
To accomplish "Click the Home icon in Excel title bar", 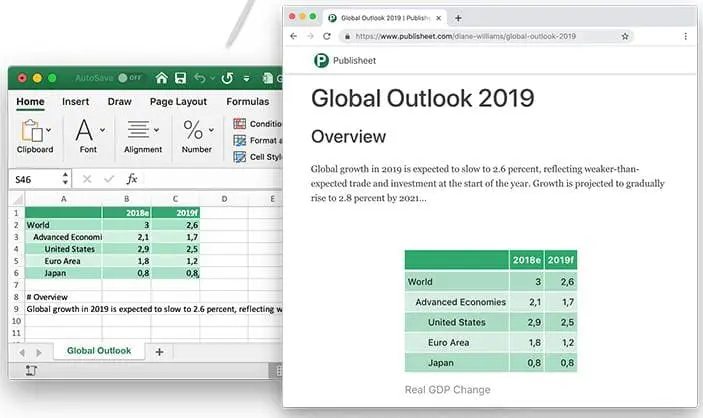I will click(x=161, y=78).
